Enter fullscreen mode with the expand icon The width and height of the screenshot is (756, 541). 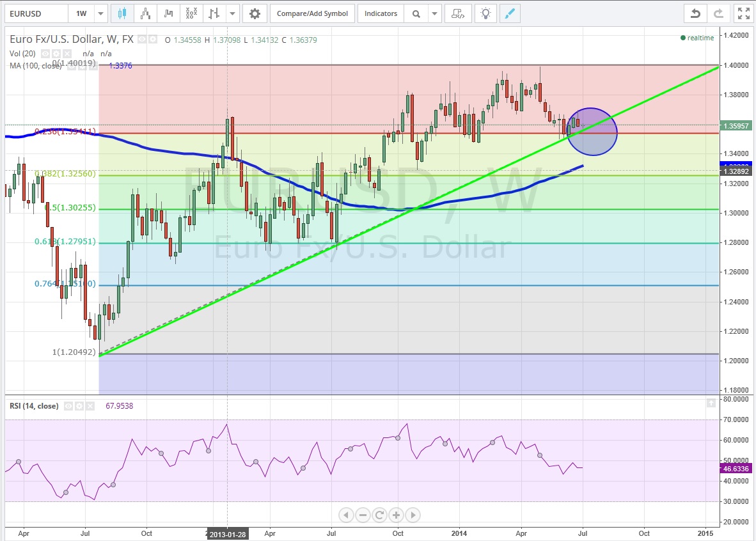point(742,13)
